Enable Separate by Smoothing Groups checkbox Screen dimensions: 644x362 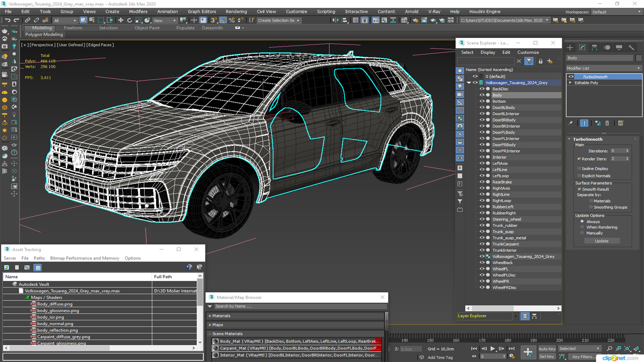[x=591, y=207]
